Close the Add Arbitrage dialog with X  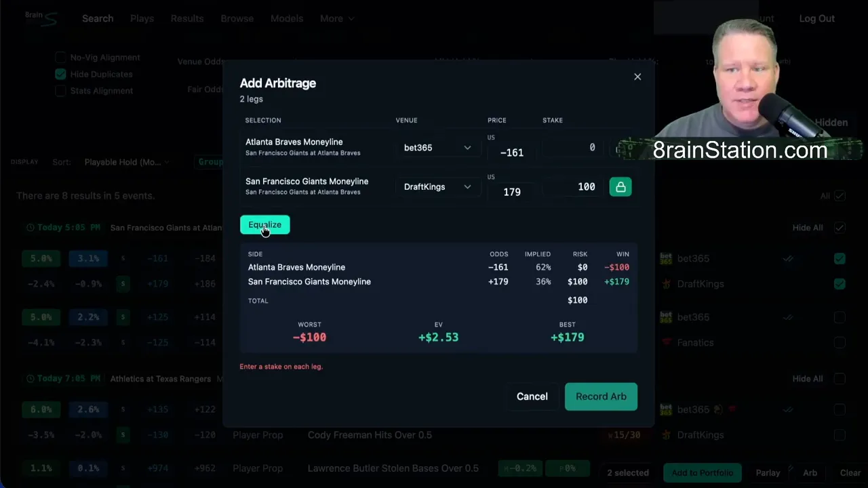(637, 77)
